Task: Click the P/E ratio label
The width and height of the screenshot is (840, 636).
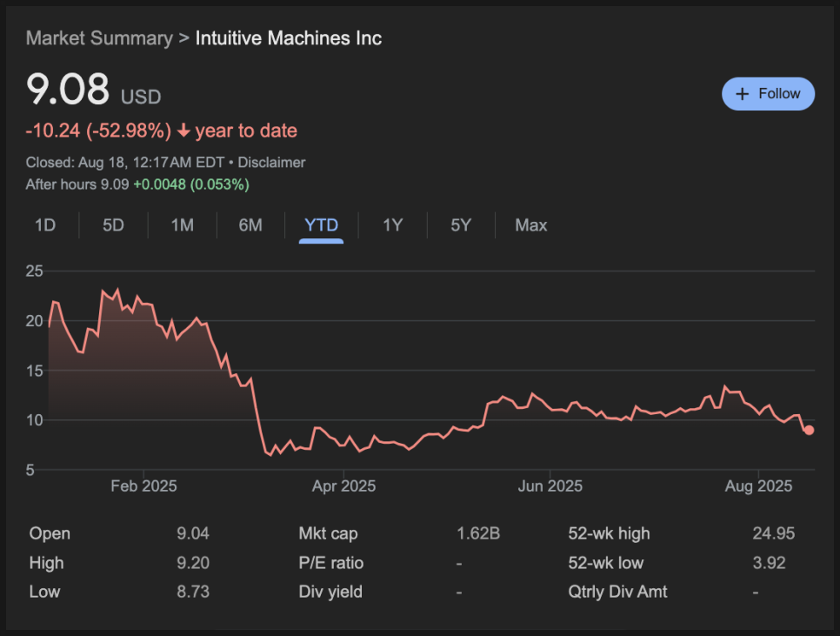Action: 331,563
